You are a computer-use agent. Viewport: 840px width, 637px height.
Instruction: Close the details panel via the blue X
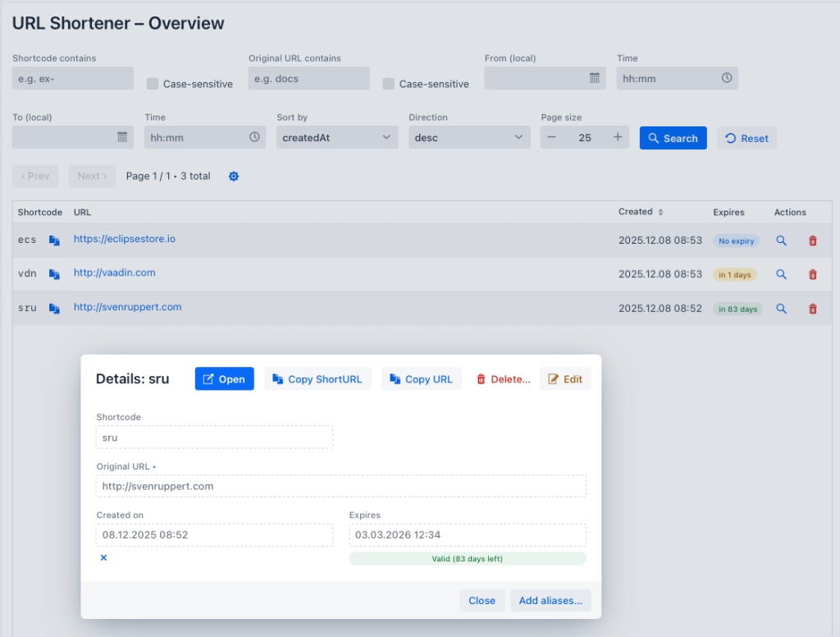(103, 557)
